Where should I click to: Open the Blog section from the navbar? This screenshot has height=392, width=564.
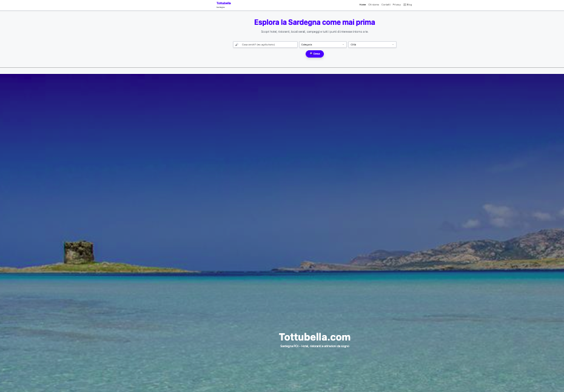(x=409, y=4)
